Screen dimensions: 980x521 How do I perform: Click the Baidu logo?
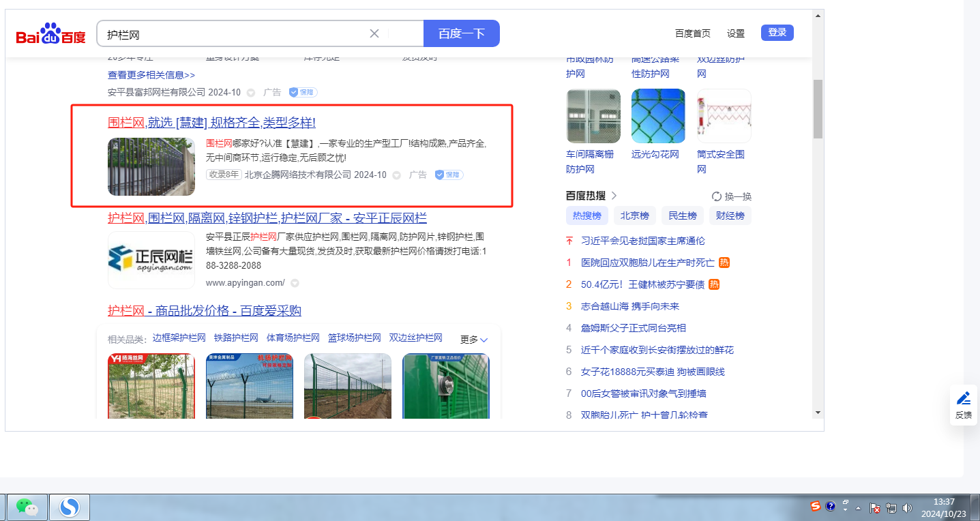51,33
